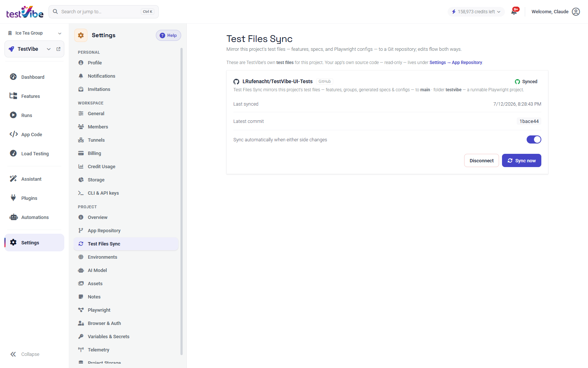This screenshot has height=368, width=588.
Task: Click the user avatar icon
Action: (x=576, y=12)
